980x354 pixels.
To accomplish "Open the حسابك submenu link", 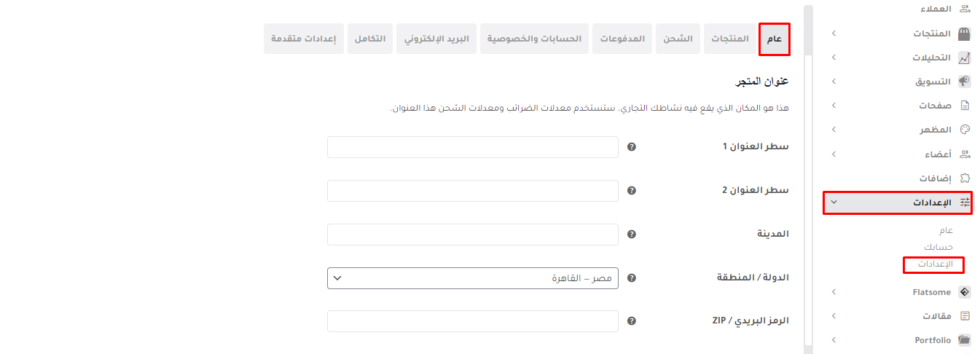I will click(x=938, y=247).
